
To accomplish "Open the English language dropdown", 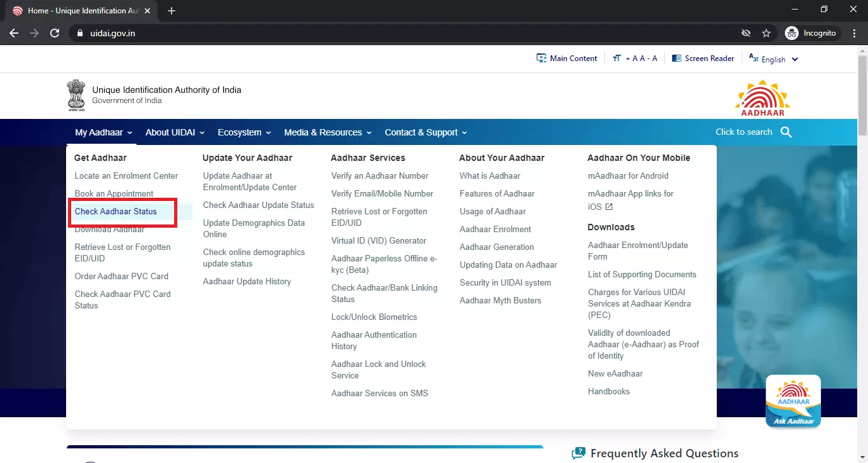I will tap(773, 59).
